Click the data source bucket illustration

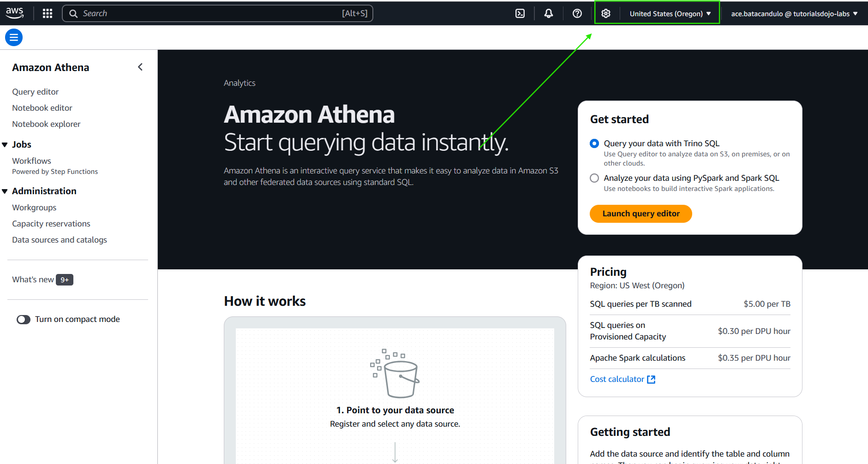[395, 373]
